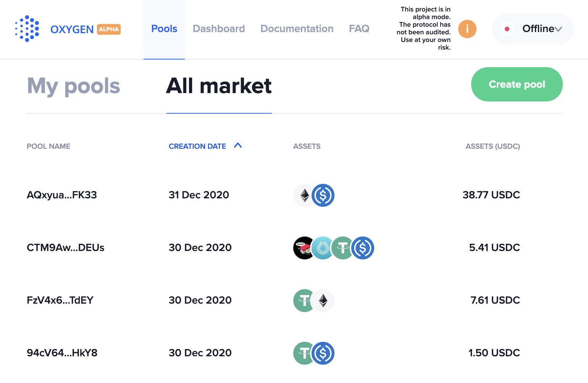The height and width of the screenshot is (383, 588).
Task: Sort pools by Creation Date column header
Action: tap(197, 146)
